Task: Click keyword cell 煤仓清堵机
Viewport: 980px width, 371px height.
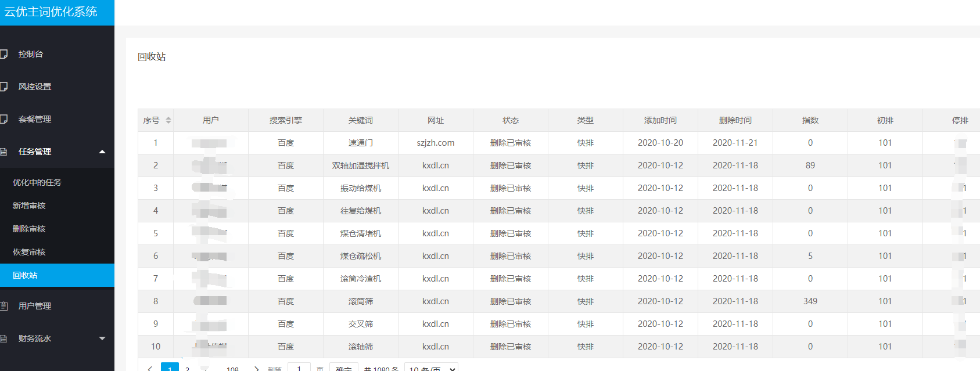Action: [x=361, y=233]
